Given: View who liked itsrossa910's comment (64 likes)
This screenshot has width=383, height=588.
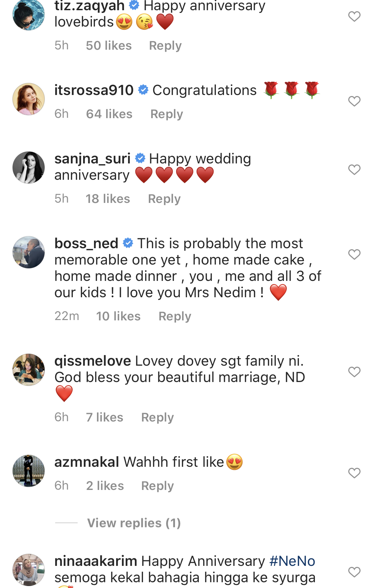Looking at the screenshot, I should [x=109, y=114].
